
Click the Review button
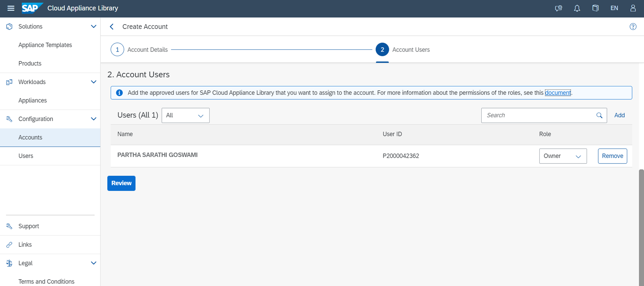(121, 183)
